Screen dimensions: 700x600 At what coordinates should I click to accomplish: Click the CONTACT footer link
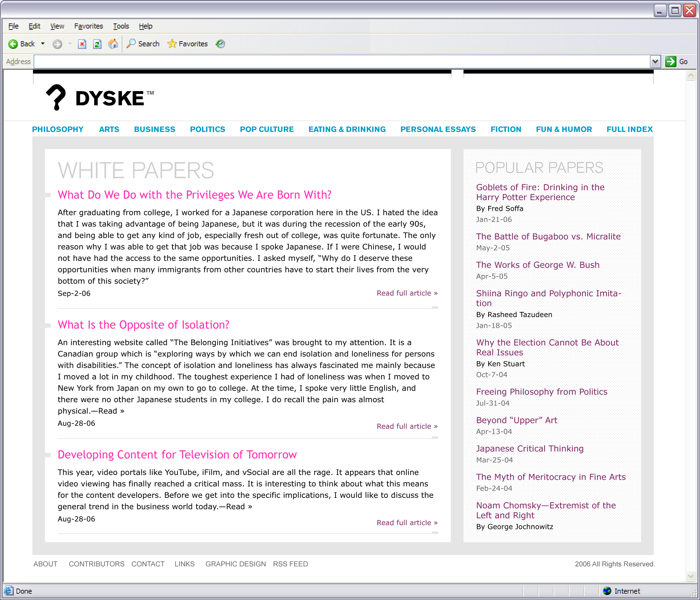point(148,564)
